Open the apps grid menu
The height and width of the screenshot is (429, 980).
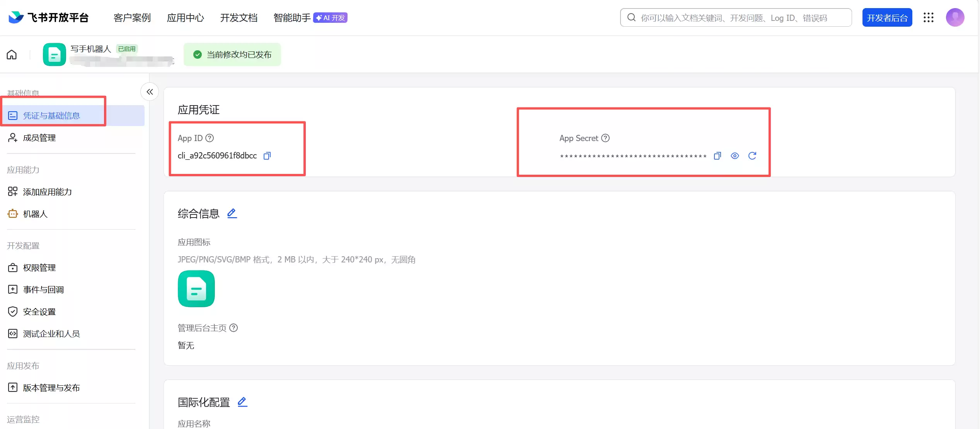929,17
